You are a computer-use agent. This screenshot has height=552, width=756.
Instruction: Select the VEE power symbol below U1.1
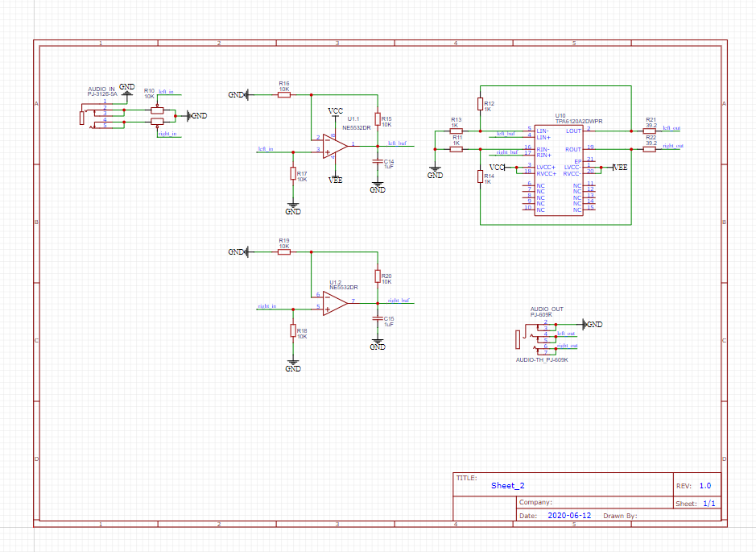[335, 179]
